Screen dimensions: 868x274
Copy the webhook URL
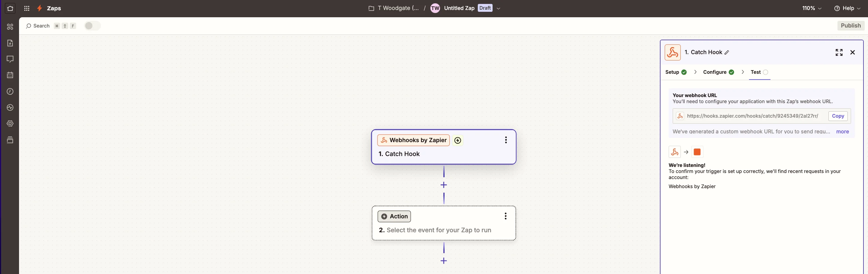pos(838,116)
